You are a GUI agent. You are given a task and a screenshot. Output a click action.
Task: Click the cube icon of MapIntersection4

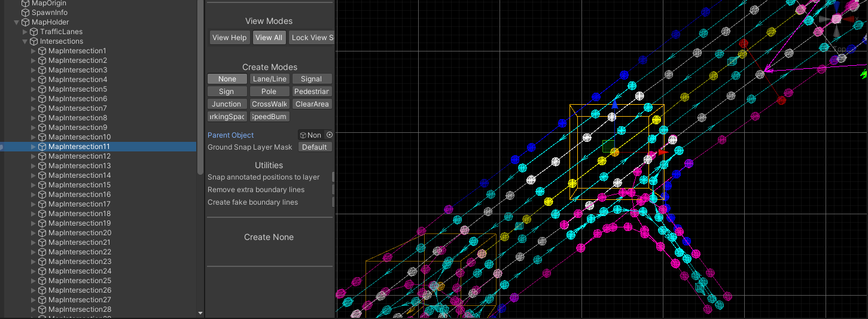pyautogui.click(x=42, y=80)
